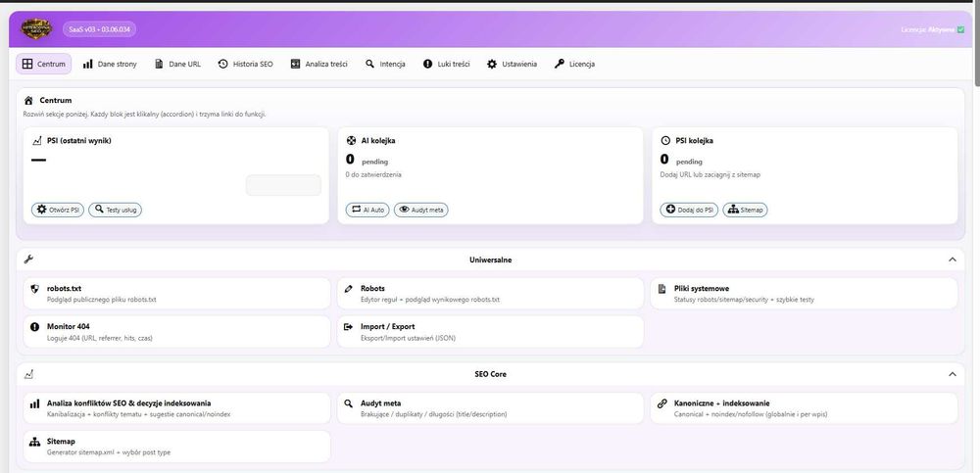This screenshot has width=980, height=473.
Task: Click the SEO Core chart icon
Action: [x=28, y=374]
